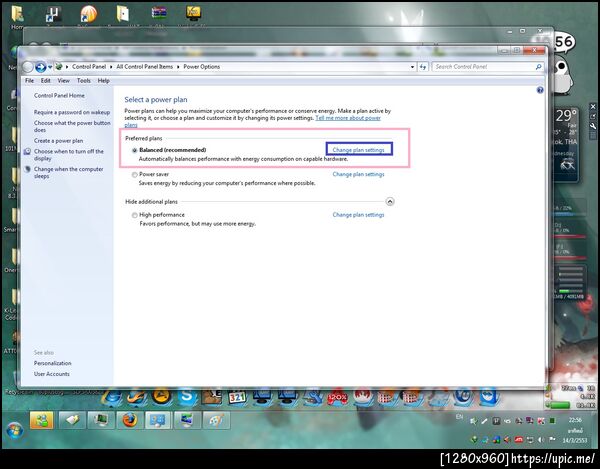Viewport: 600px width, 469px height.
Task: Close the weather gadget with its X
Action: [x=593, y=107]
